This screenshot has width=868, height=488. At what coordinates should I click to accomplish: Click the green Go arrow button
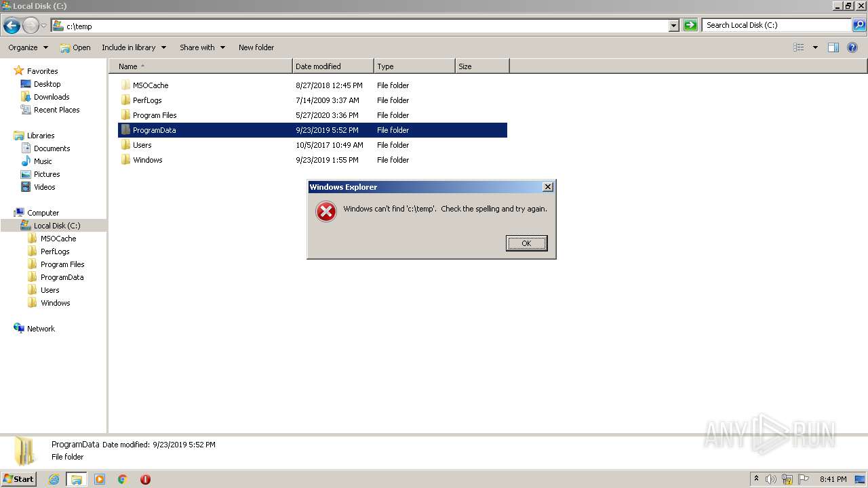coord(690,26)
